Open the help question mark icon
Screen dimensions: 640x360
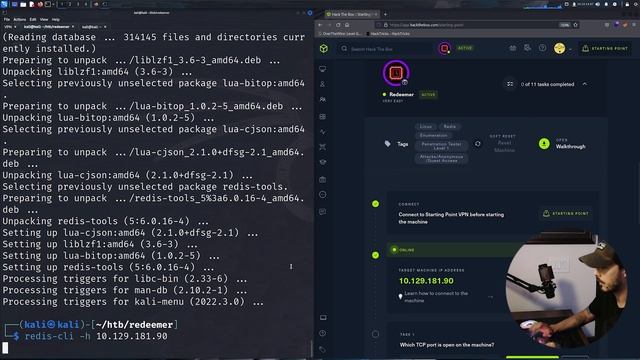point(542,48)
